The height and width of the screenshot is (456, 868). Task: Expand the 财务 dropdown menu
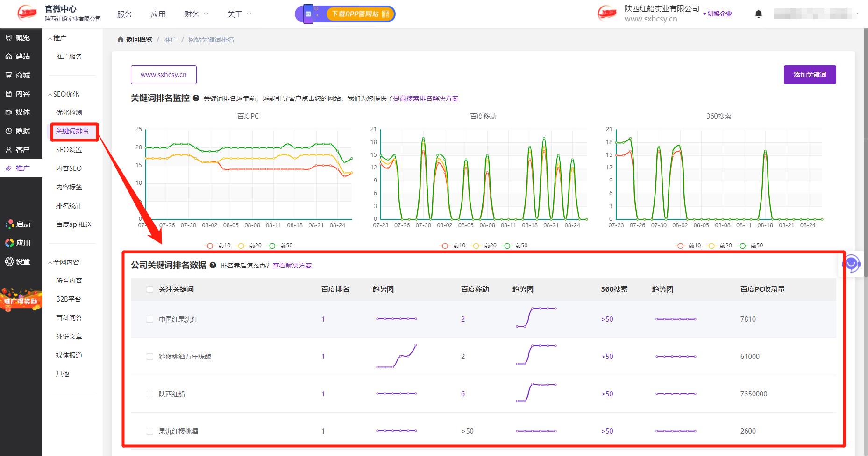pos(195,14)
